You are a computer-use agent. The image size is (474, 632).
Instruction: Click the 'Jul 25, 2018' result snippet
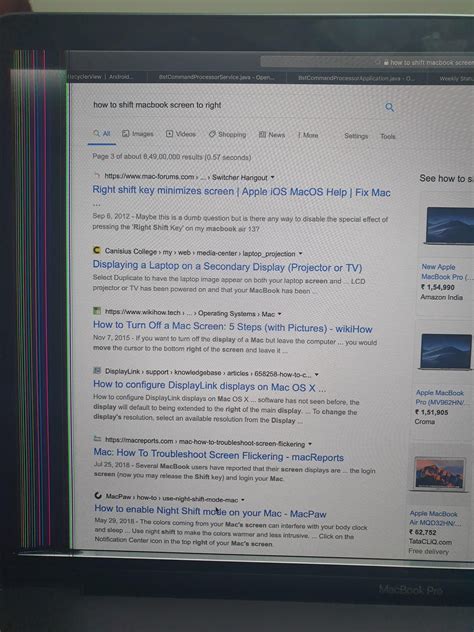(x=234, y=472)
